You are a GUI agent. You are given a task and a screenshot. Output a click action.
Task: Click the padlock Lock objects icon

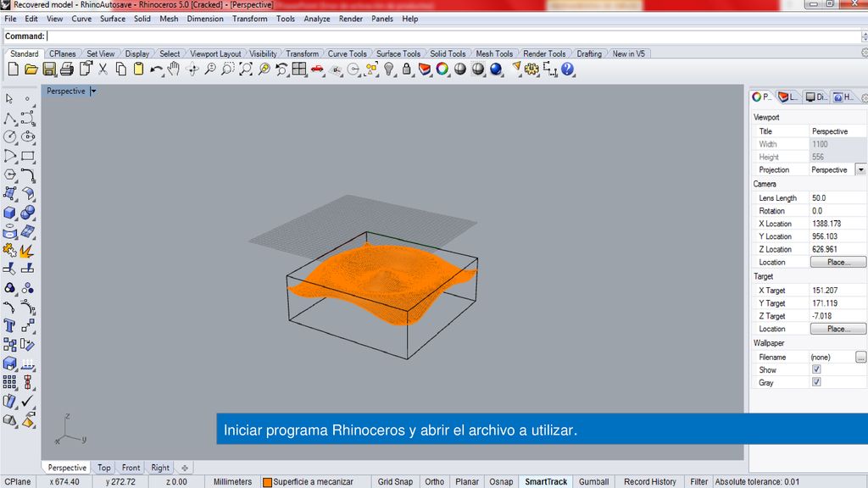[x=407, y=69]
